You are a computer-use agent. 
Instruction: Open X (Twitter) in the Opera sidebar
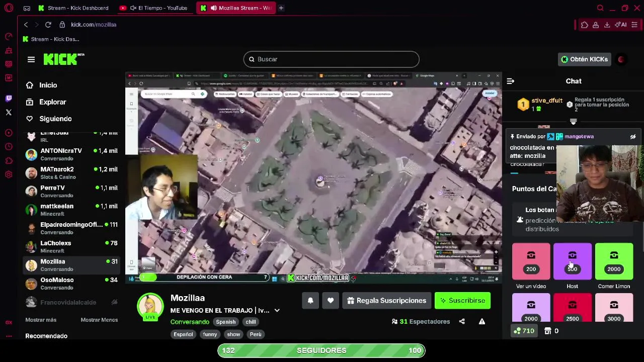pyautogui.click(x=9, y=113)
